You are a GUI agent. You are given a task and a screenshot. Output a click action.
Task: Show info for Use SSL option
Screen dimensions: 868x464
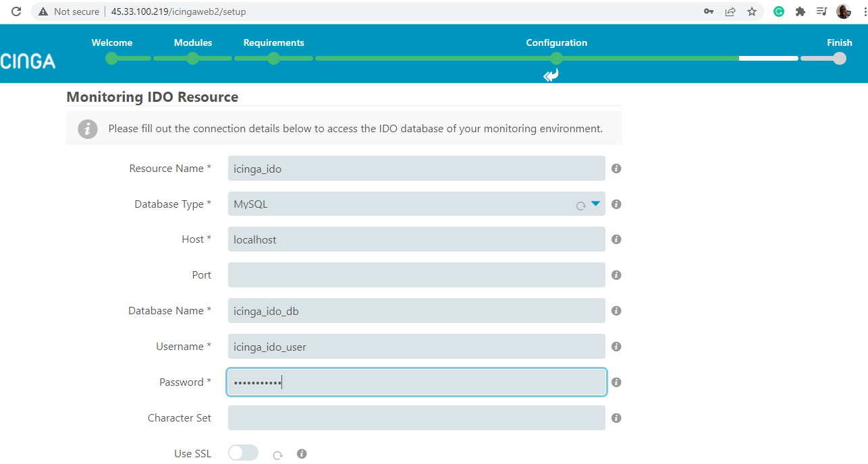click(x=302, y=454)
